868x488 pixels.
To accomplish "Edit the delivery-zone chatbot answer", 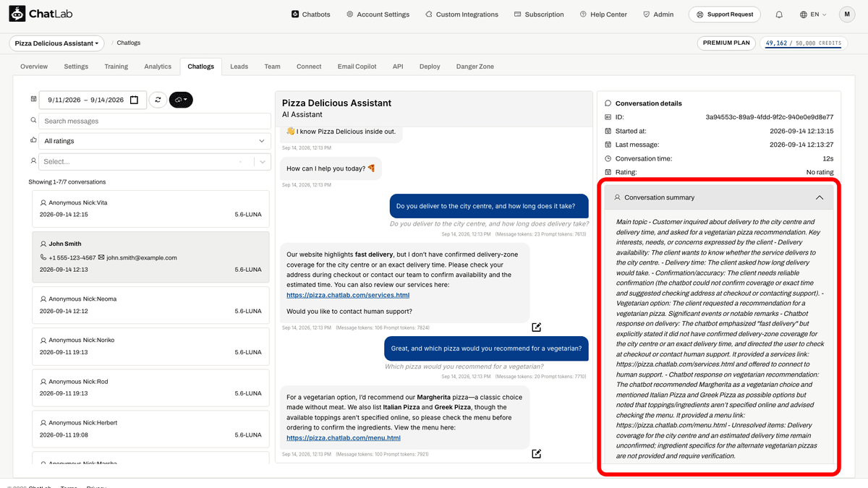I will click(x=537, y=328).
